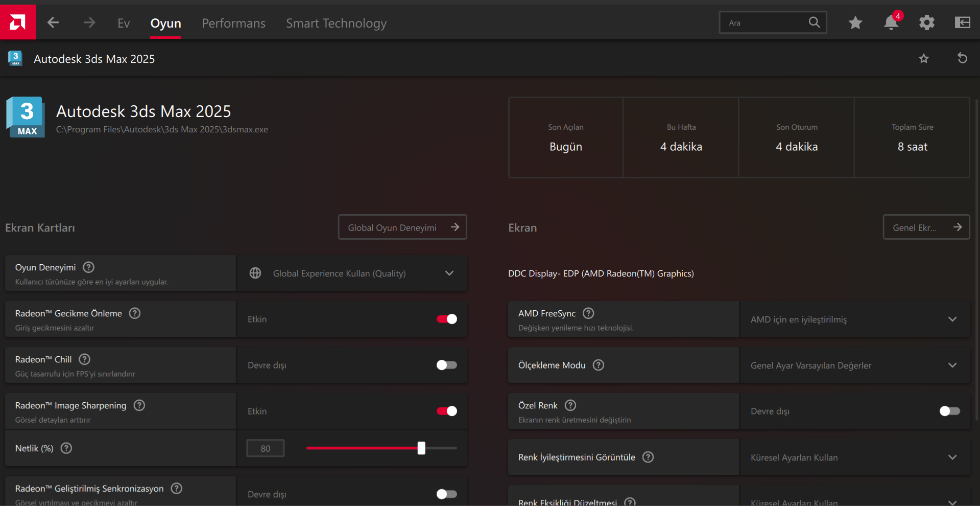This screenshot has height=506, width=980.
Task: Switch to the Performans tab
Action: click(x=233, y=23)
